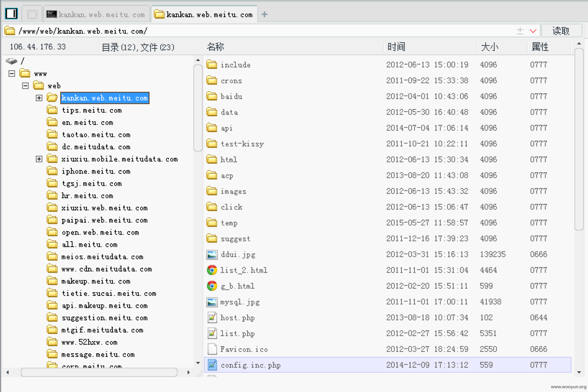Click the temp folder icon
The image size is (588, 392).
[212, 223]
